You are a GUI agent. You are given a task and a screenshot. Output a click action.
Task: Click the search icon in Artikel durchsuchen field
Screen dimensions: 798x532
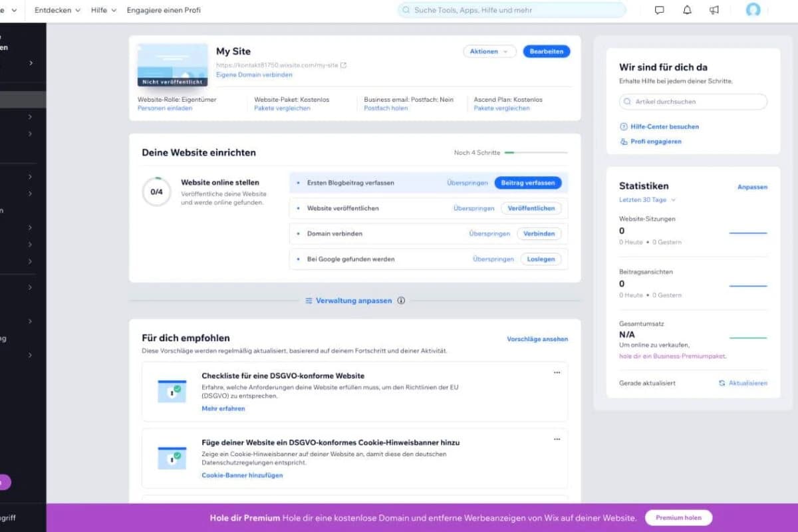(x=626, y=101)
